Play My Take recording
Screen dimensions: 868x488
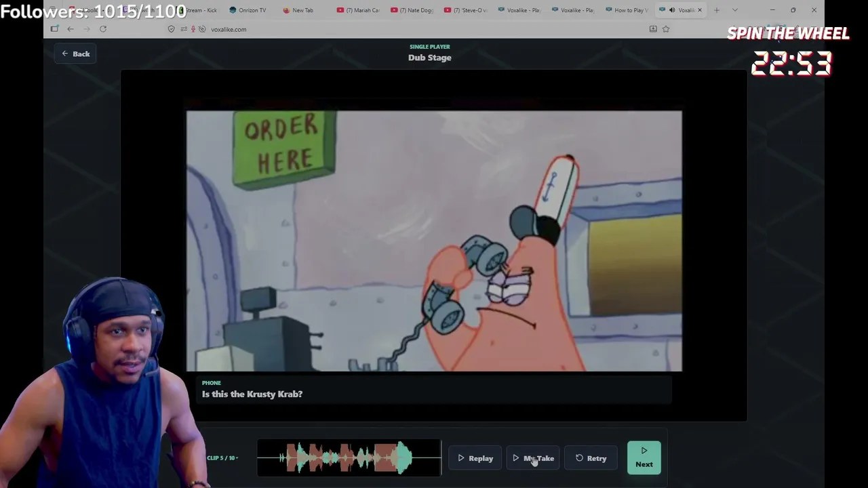tap(533, 458)
